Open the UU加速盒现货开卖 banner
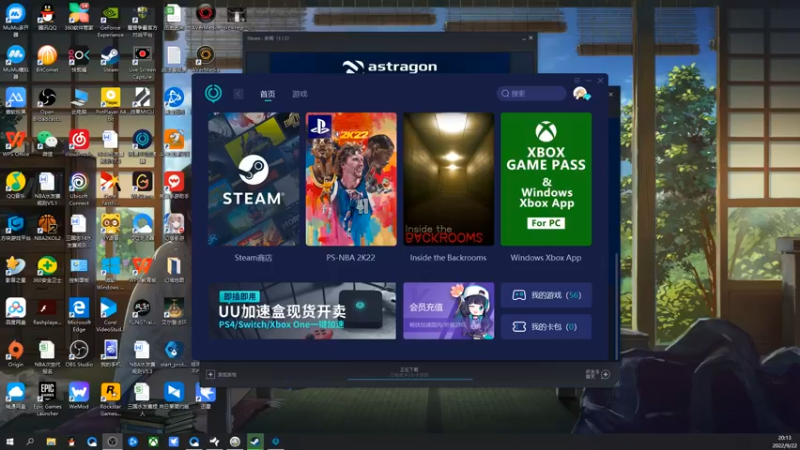 (x=302, y=311)
